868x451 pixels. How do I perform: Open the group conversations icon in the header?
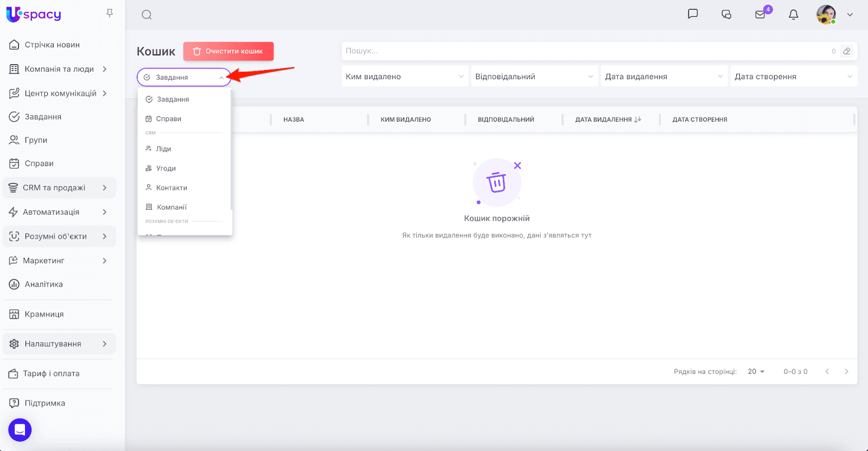click(x=726, y=15)
